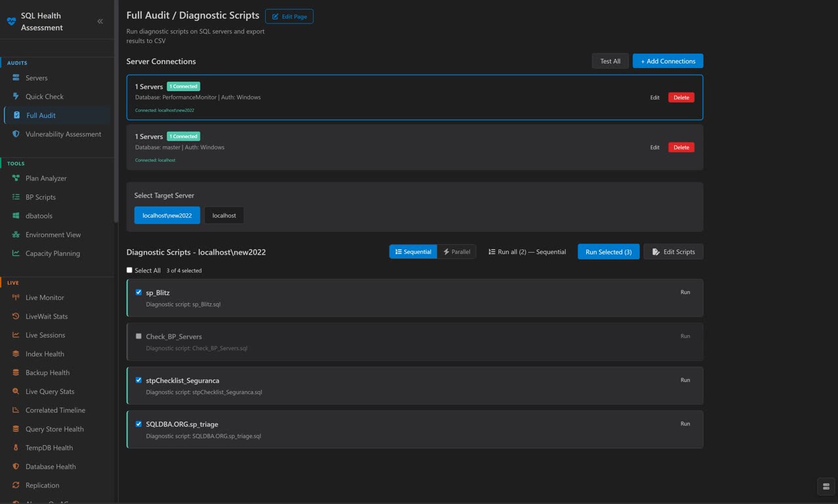Open the Replication section
Image resolution: width=838 pixels, height=504 pixels.
42,485
